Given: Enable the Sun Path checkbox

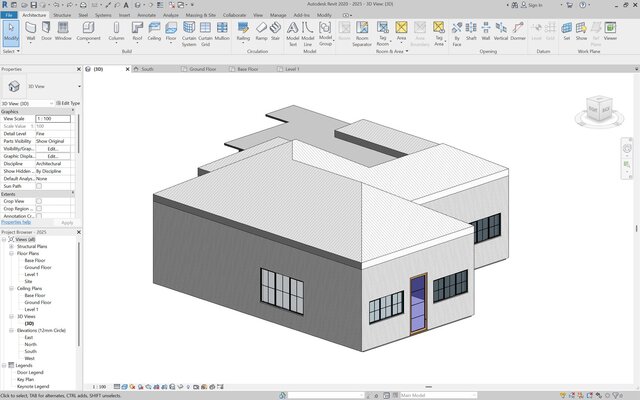Looking at the screenshot, I should coord(39,186).
